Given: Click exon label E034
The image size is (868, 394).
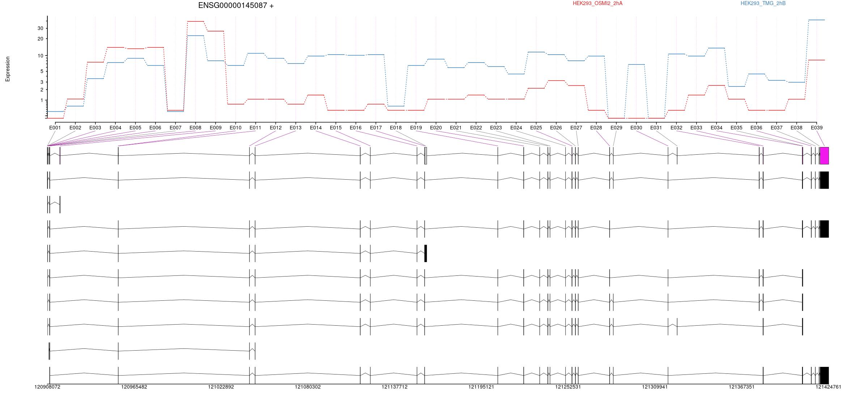Looking at the screenshot, I should tap(716, 128).
